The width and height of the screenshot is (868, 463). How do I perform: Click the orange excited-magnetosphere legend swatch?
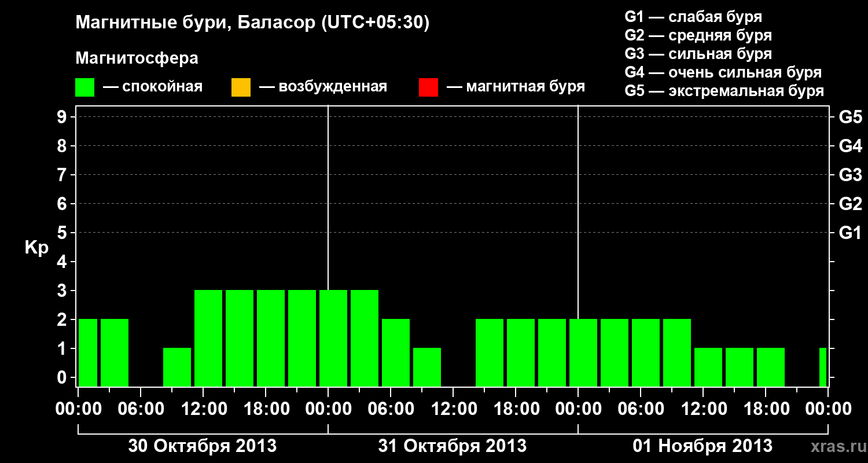(x=241, y=87)
